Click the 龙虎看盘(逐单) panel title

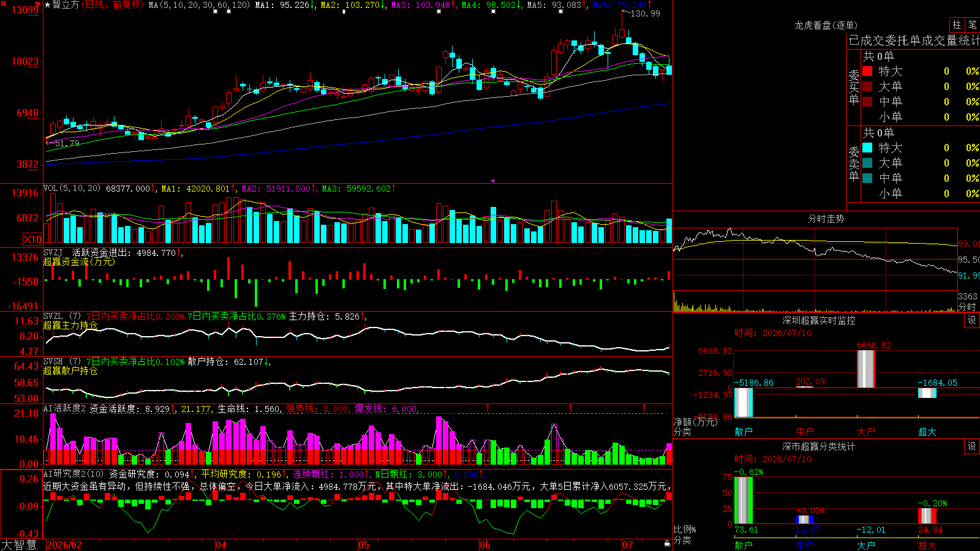point(826,25)
